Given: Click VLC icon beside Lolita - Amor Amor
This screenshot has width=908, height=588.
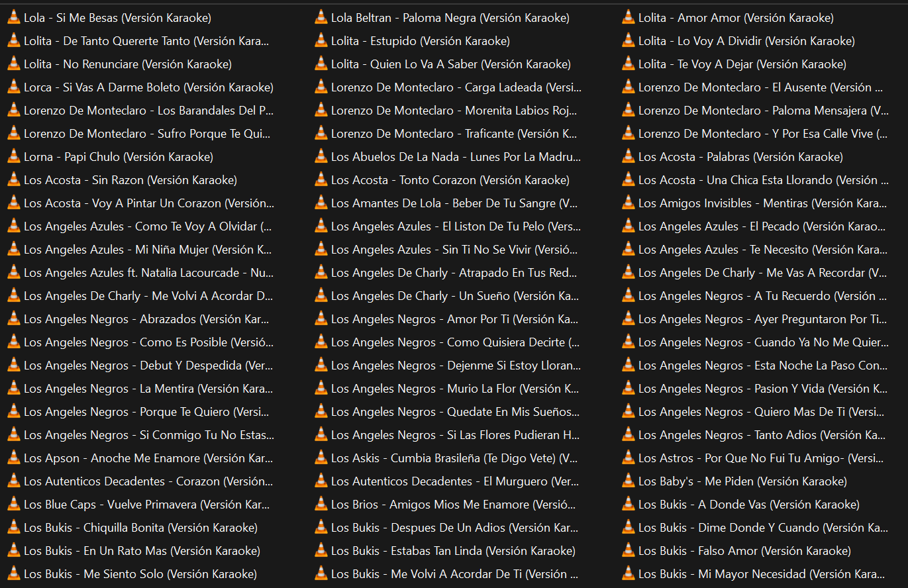Looking at the screenshot, I should [629, 18].
